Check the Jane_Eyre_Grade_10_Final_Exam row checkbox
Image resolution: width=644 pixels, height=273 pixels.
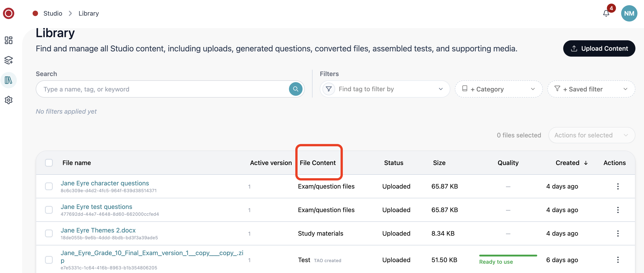pyautogui.click(x=49, y=260)
